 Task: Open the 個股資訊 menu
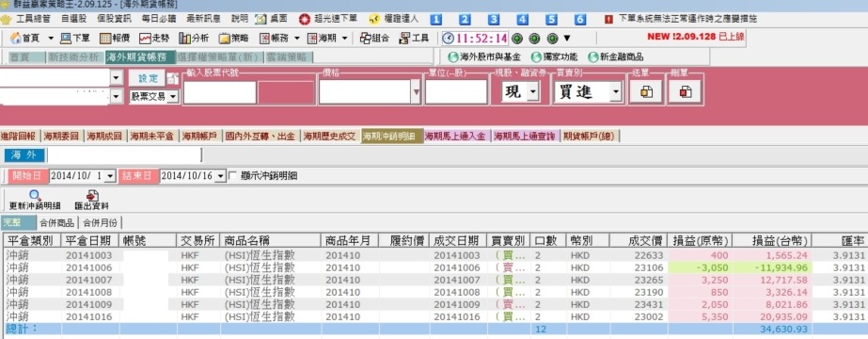point(114,19)
